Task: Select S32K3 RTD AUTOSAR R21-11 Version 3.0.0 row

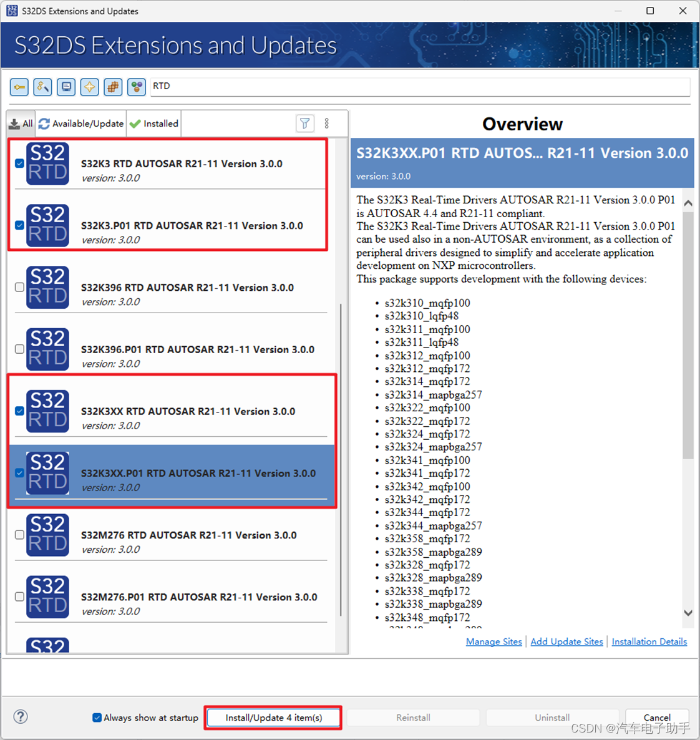Action: click(170, 163)
